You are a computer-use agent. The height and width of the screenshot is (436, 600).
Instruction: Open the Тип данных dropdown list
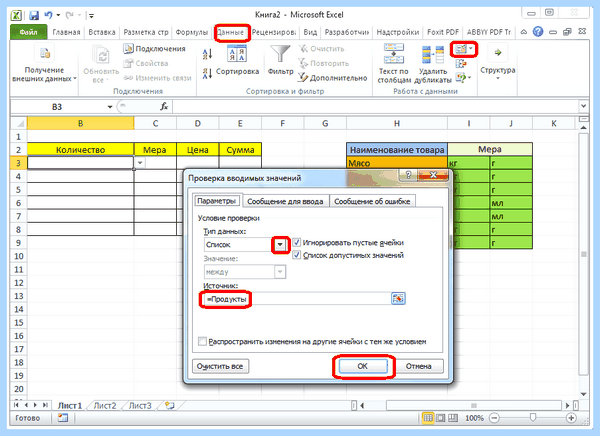tap(280, 244)
